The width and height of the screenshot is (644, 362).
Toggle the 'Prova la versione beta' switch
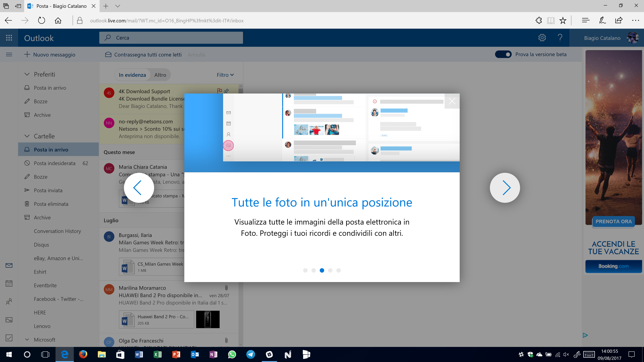[503, 54]
